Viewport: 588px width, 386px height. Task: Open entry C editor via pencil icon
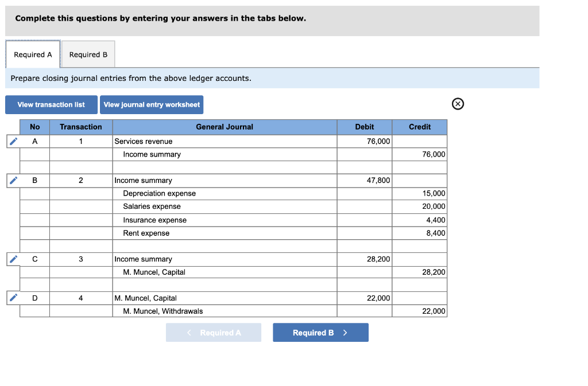click(x=13, y=259)
